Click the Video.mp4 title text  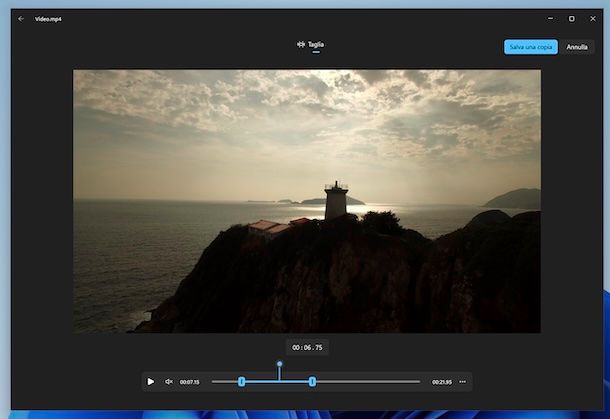coord(48,19)
